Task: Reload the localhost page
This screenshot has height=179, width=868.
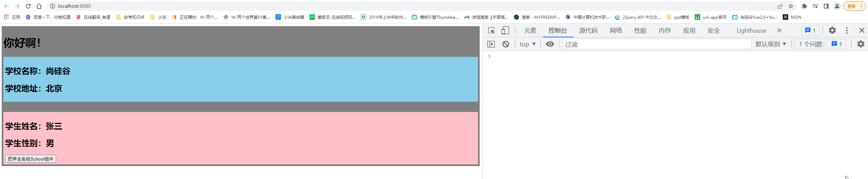Action: point(28,6)
